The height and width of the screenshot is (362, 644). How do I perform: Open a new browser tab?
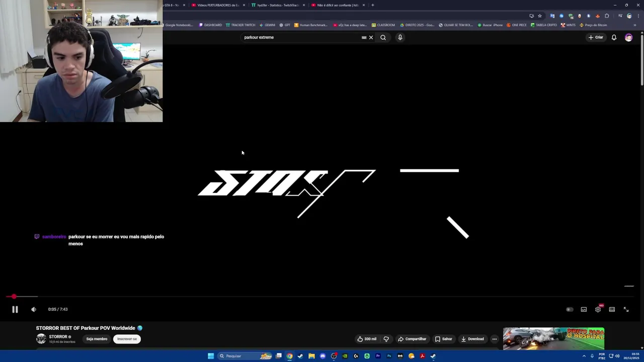[x=373, y=5]
